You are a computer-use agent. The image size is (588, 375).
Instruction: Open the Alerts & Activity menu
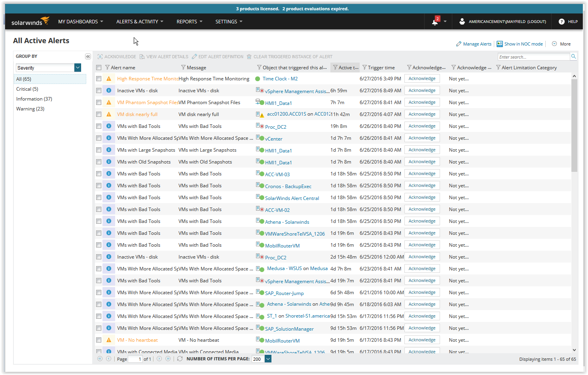[x=140, y=22]
